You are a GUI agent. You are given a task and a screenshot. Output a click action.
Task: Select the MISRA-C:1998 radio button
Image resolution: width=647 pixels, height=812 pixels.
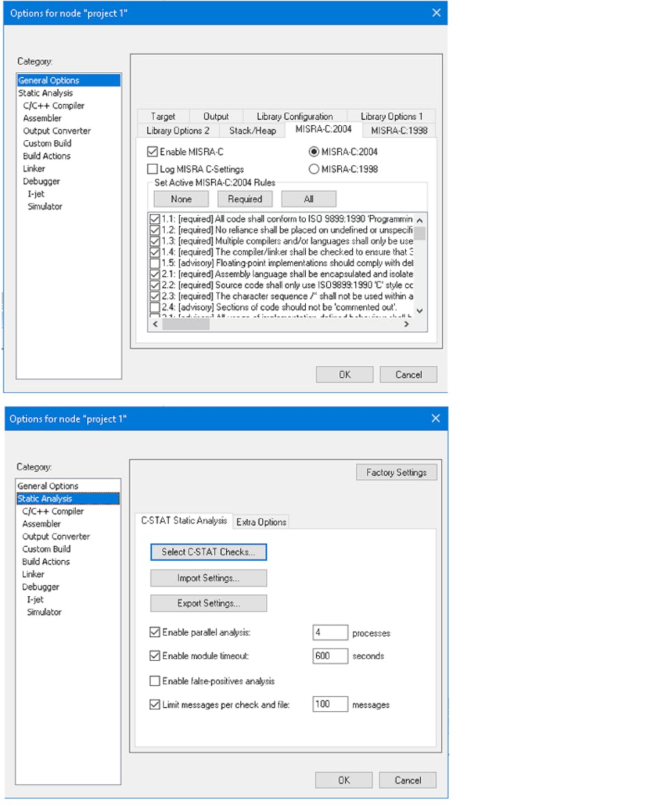tap(313, 168)
